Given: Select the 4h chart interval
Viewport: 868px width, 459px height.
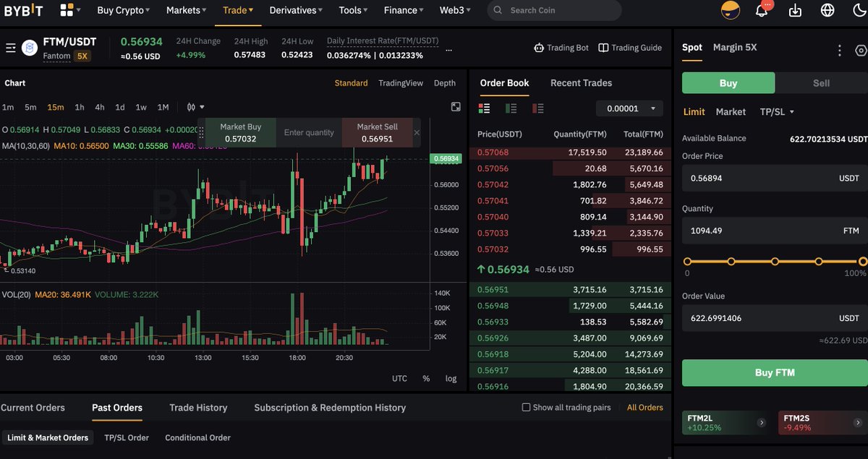Looking at the screenshot, I should pos(100,107).
